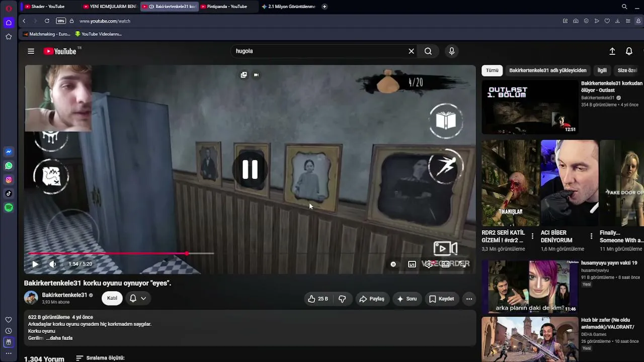Play the video from the control bar

coord(35,264)
